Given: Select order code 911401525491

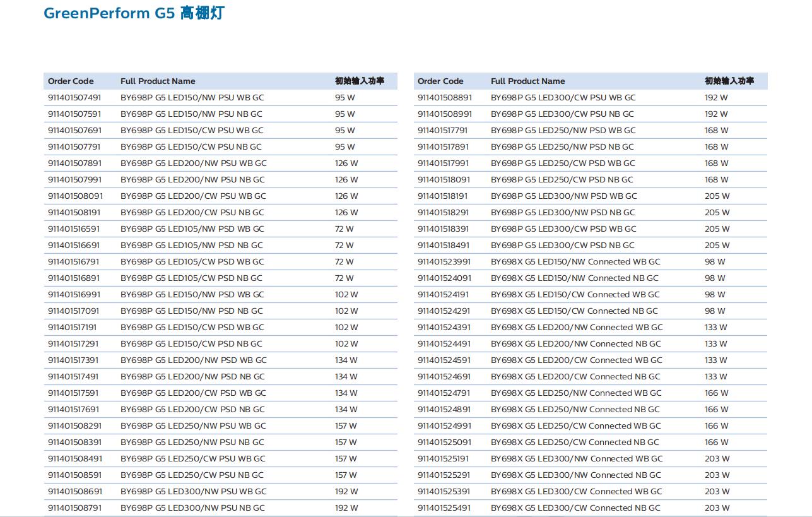Looking at the screenshot, I should pos(444,508).
